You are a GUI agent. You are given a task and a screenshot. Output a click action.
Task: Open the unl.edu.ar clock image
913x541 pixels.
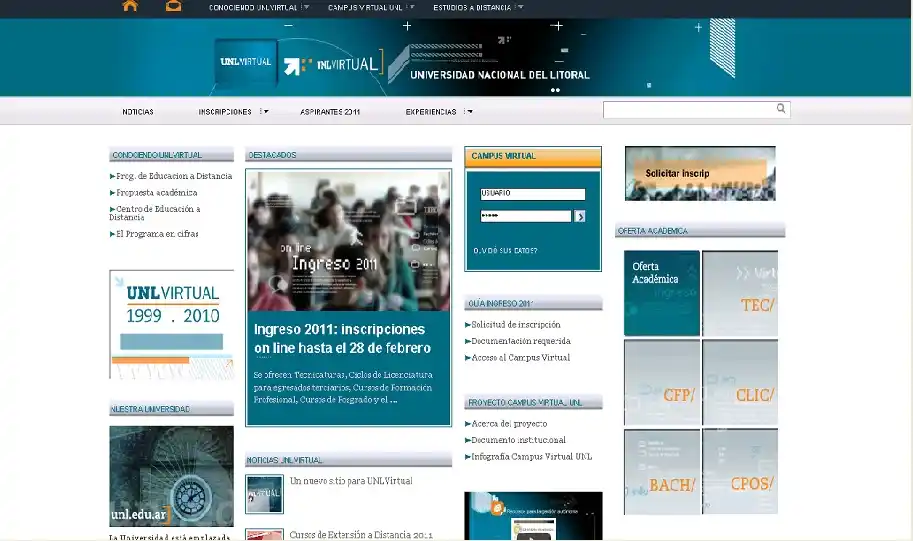click(171, 476)
